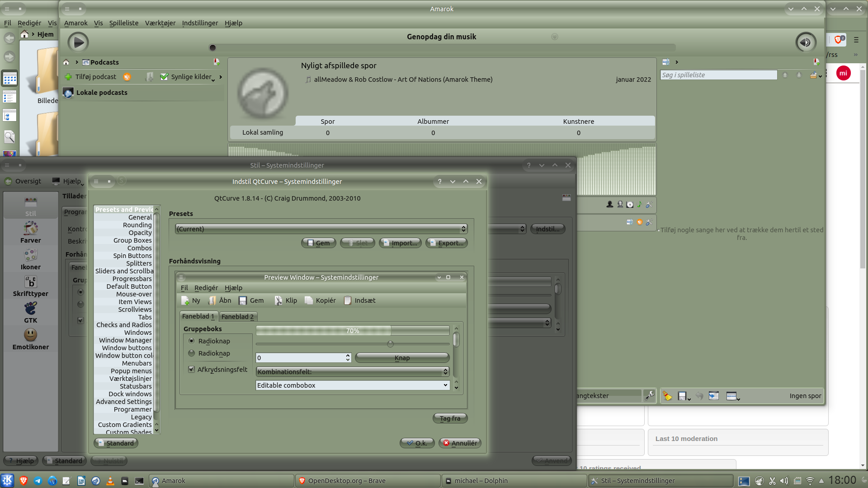Click the Tilføj podcast plus icon

(x=68, y=77)
